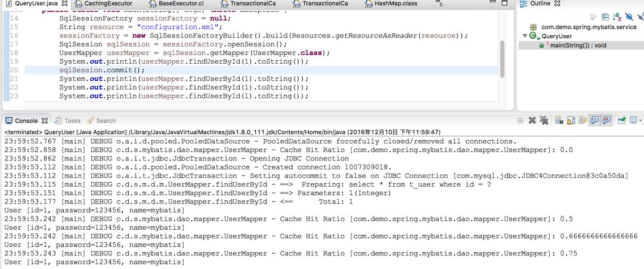Click the 0.6666666666666666 ratio log line
Image resolution: width=644 pixels, height=269 pixels.
(321, 236)
